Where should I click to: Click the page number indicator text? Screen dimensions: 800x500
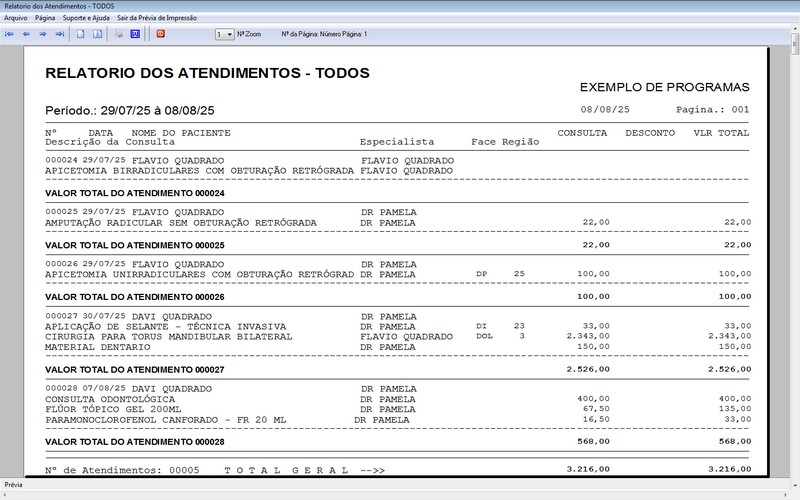[324, 34]
